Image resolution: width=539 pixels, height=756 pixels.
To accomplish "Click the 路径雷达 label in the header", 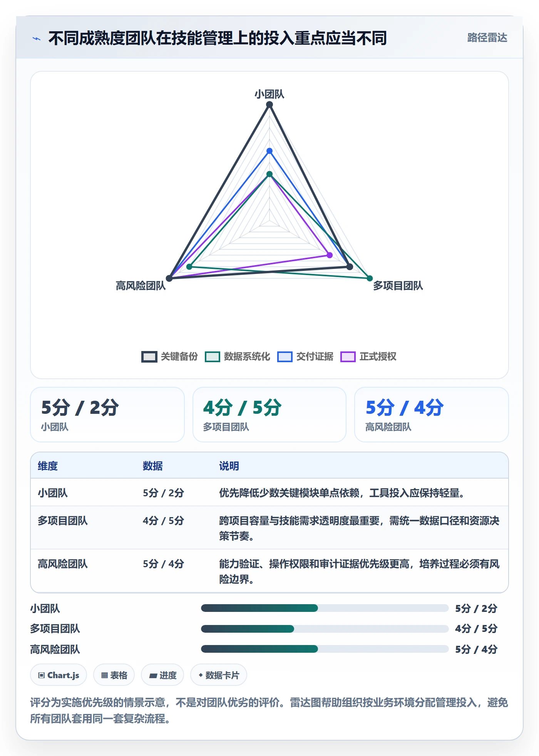I will click(x=487, y=38).
